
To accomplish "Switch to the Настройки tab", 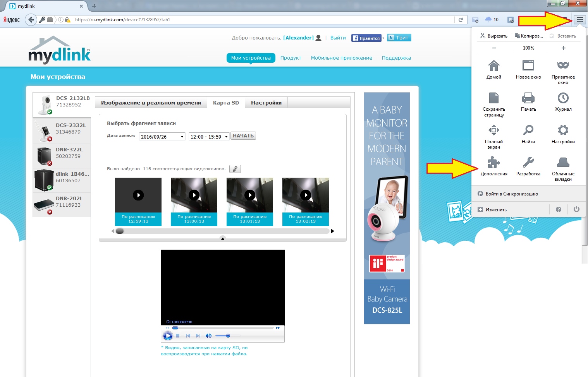I will 266,103.
